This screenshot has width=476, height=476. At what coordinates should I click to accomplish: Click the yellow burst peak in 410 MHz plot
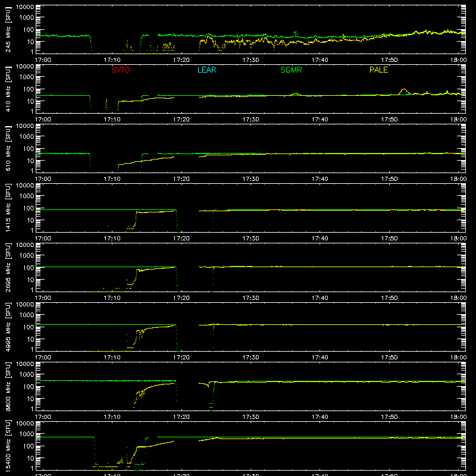(x=404, y=89)
